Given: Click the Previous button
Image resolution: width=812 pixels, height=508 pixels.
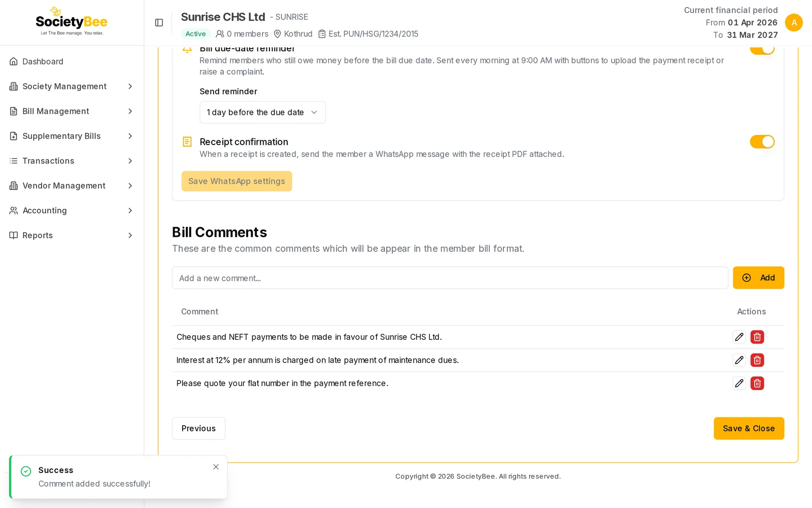Looking at the screenshot, I should 198,428.
